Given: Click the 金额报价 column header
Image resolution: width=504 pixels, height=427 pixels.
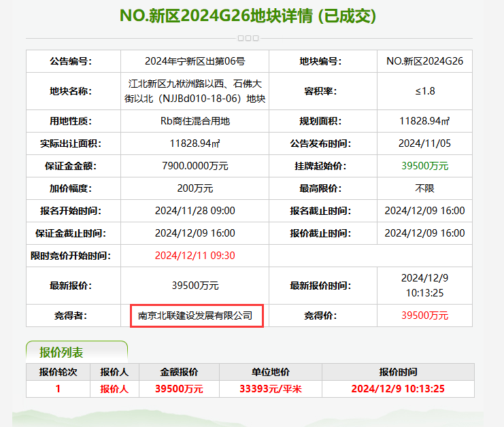Looking at the screenshot, I should (179, 372).
